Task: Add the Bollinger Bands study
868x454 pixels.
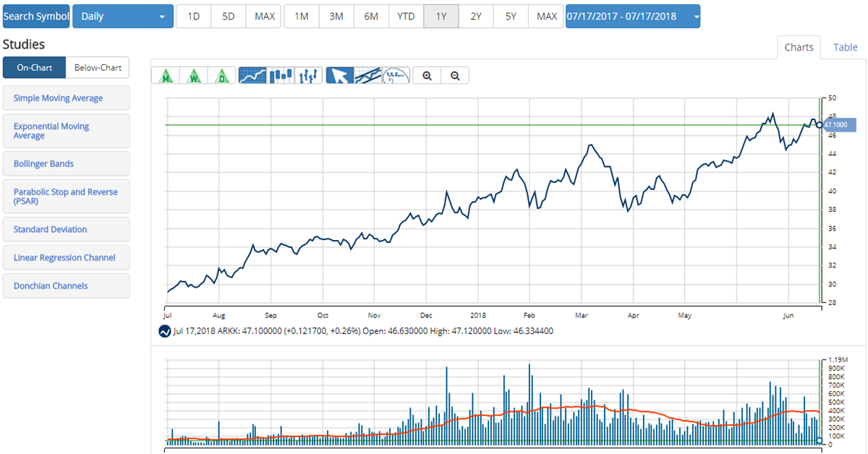Action: coord(66,163)
